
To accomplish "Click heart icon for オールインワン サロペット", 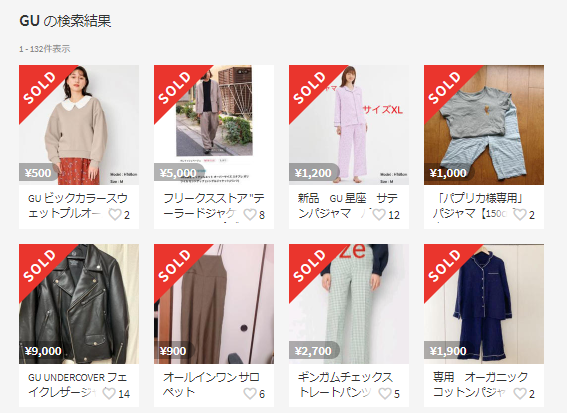I will pos(250,393).
